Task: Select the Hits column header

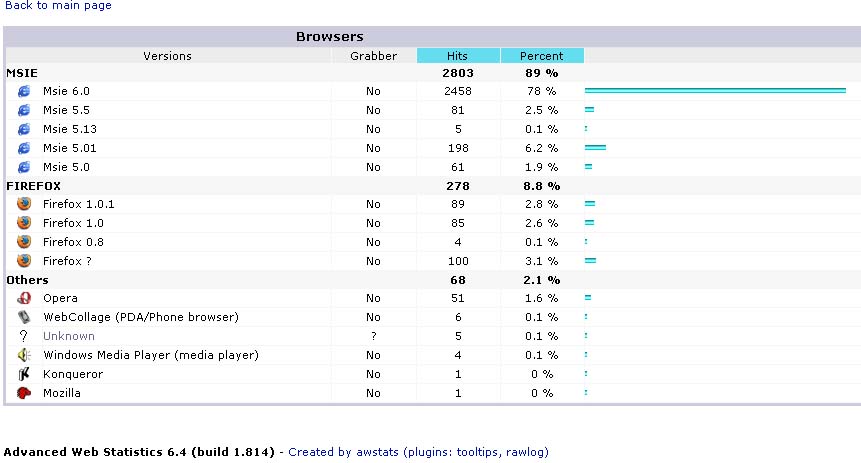Action: click(x=458, y=56)
